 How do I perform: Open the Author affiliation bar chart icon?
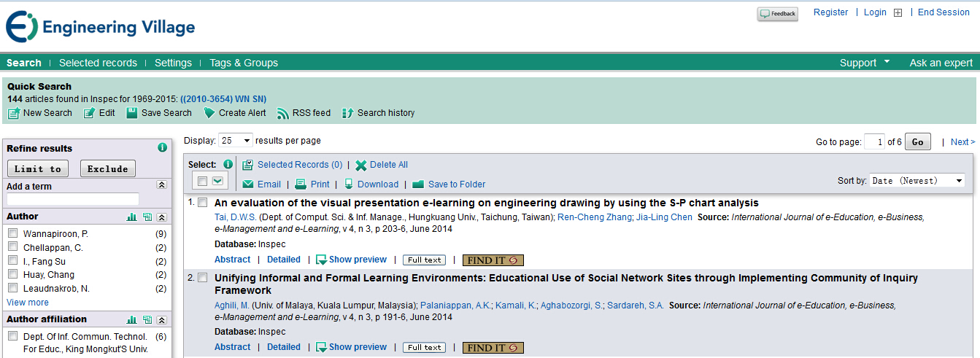click(x=132, y=319)
